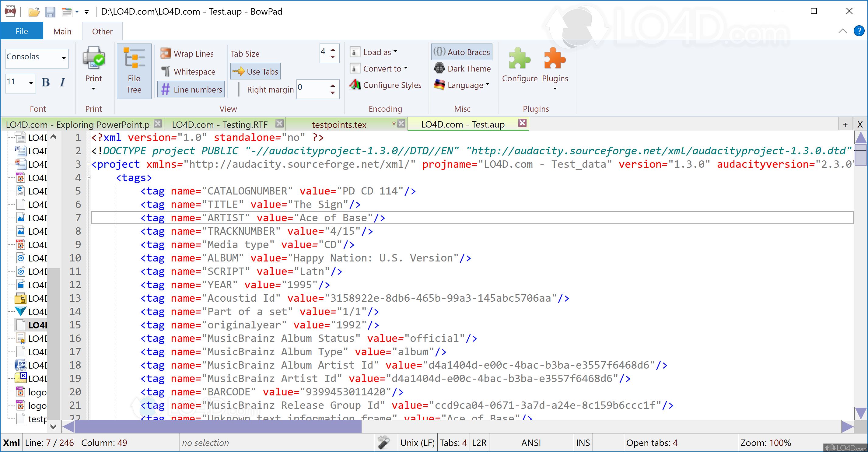Switch to the Other ribbon tab
This screenshot has width=868, height=452.
click(x=102, y=31)
